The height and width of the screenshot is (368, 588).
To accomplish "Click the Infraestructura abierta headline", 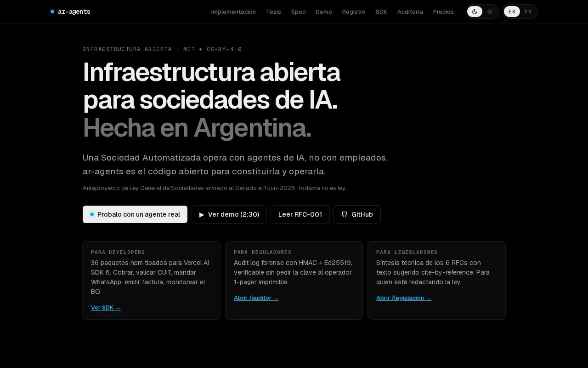I will [x=211, y=86].
